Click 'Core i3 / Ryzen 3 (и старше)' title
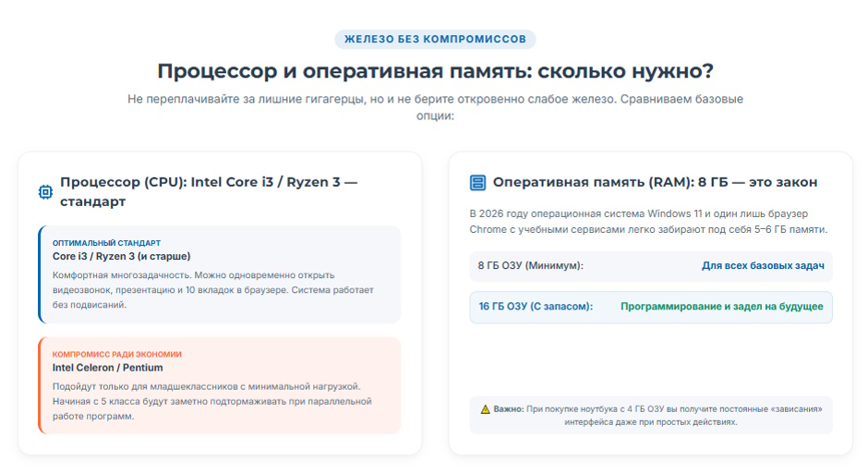The image size is (868, 474). tap(121, 256)
